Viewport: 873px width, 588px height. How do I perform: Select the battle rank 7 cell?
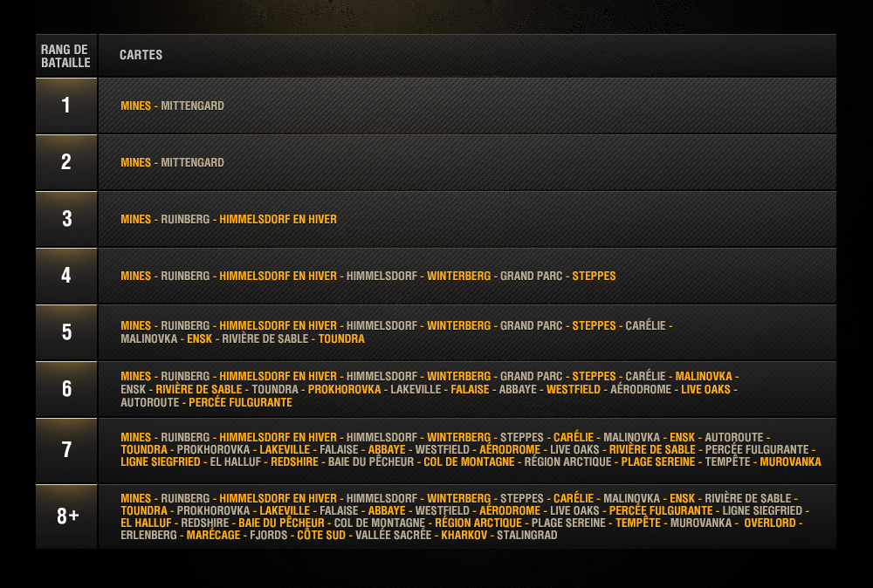[x=66, y=450]
